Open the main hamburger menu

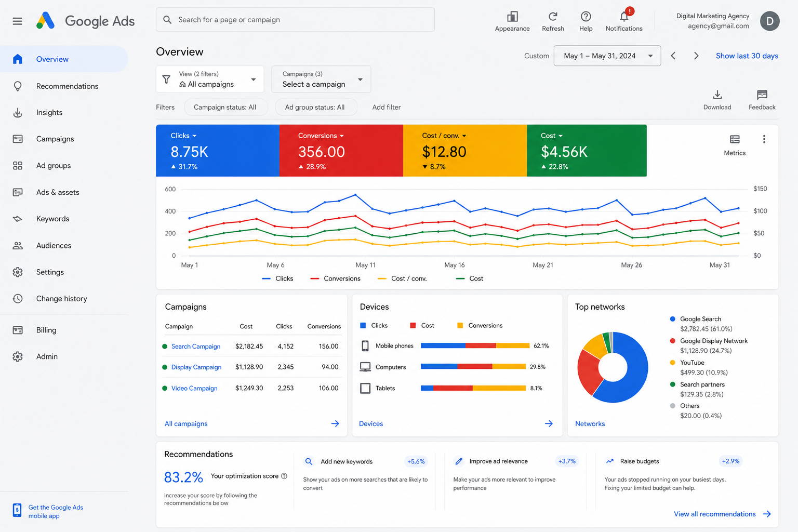pyautogui.click(x=18, y=21)
